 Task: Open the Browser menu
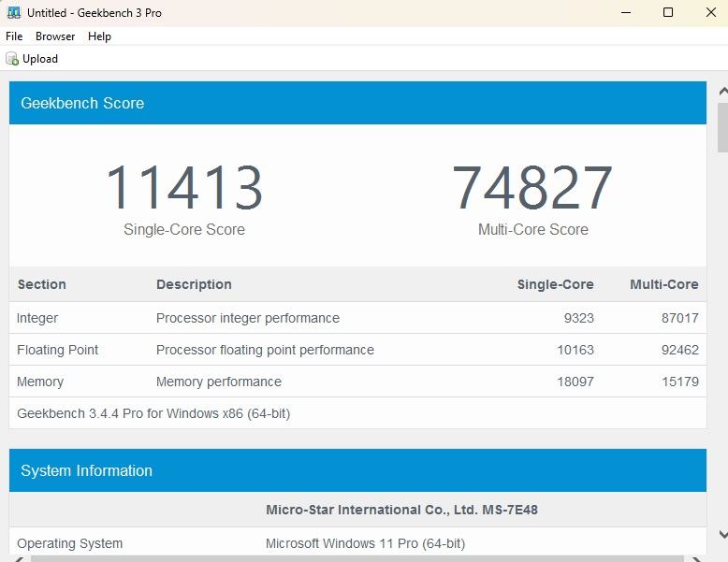click(55, 36)
